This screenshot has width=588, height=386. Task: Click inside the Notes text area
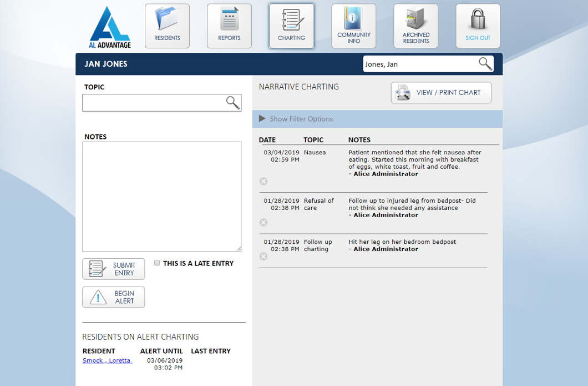click(162, 197)
